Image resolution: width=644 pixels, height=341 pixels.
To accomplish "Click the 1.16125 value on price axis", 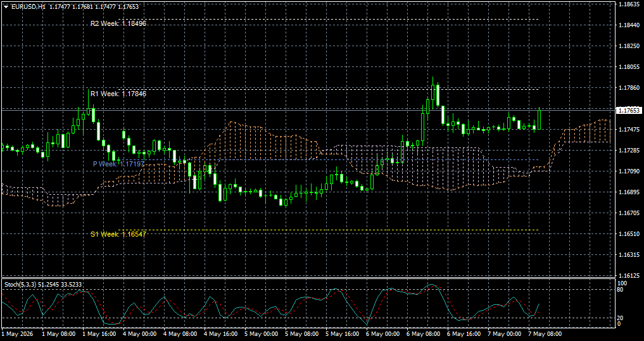I will coord(629,275).
